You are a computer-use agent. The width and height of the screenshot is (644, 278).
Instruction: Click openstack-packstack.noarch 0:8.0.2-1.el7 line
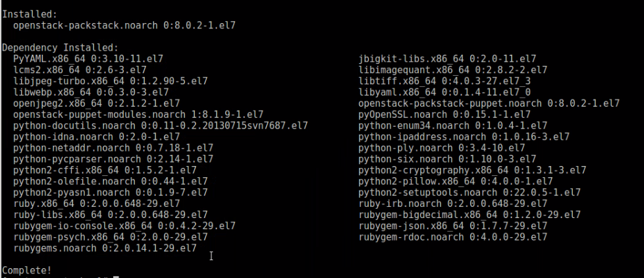pos(124,26)
